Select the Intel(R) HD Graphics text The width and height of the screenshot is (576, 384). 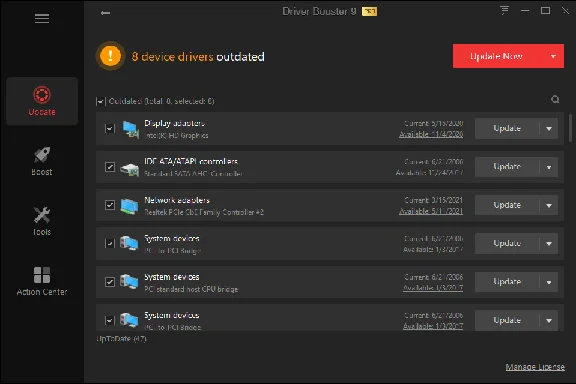[x=176, y=136]
